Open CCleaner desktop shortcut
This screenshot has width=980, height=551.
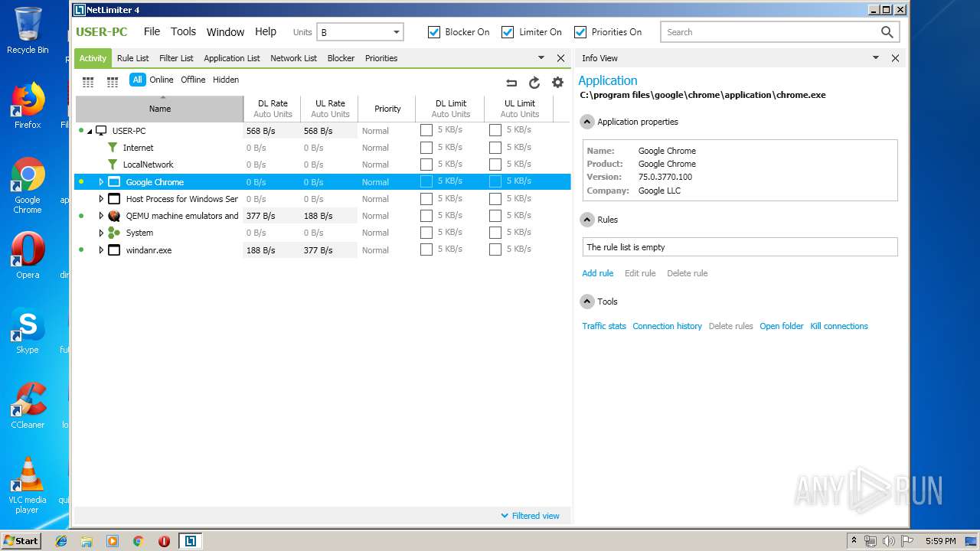click(28, 406)
